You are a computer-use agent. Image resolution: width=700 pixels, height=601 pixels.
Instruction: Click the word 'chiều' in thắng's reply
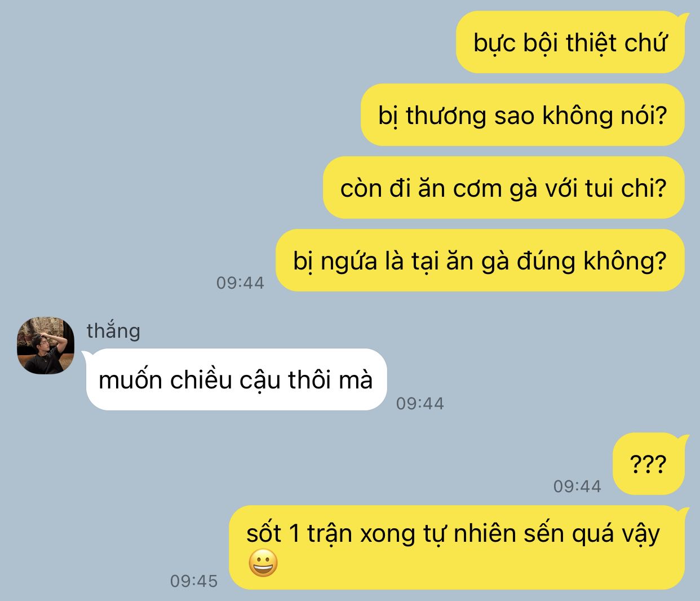(201, 379)
